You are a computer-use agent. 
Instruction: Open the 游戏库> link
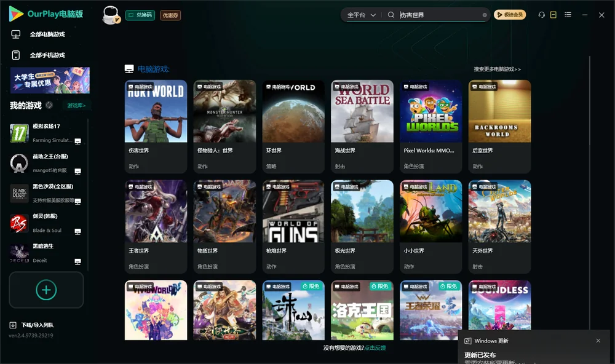click(76, 105)
